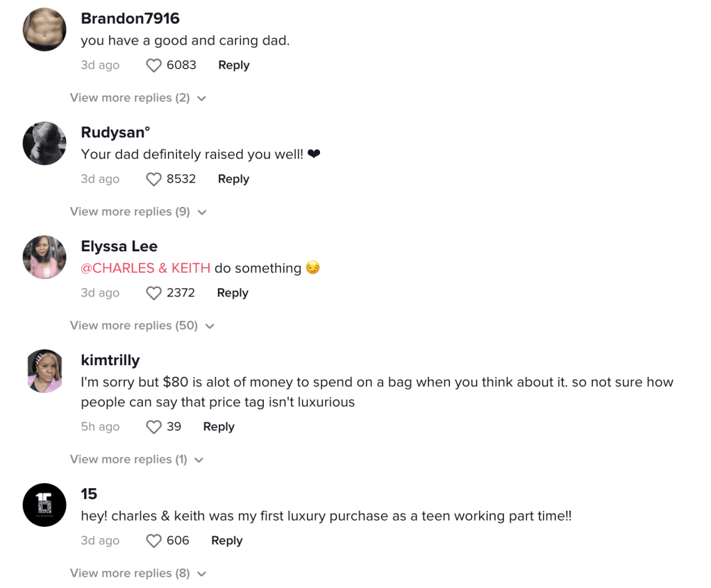The width and height of the screenshot is (711, 588).
Task: Tap the heart icon on Brandon7916's comment
Action: coord(153,65)
